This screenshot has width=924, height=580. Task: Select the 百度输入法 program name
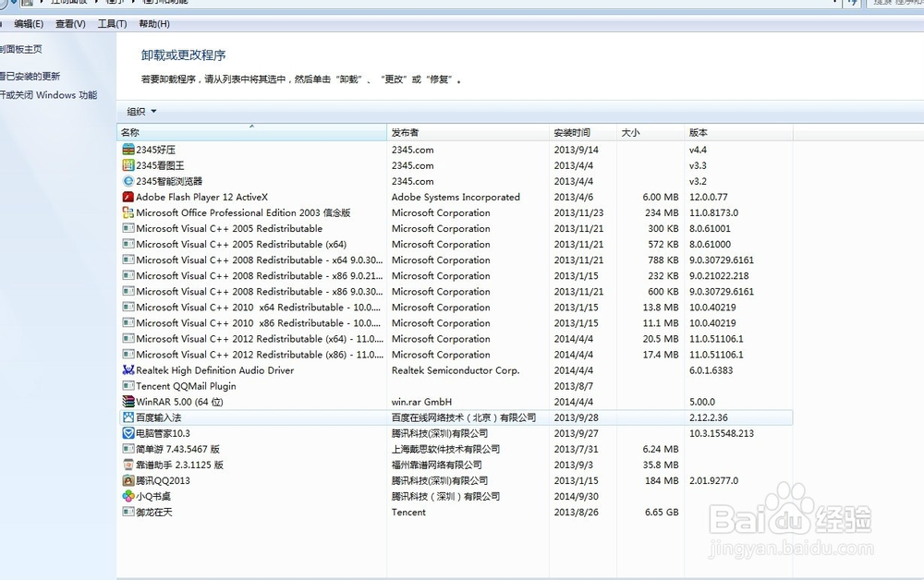click(159, 417)
